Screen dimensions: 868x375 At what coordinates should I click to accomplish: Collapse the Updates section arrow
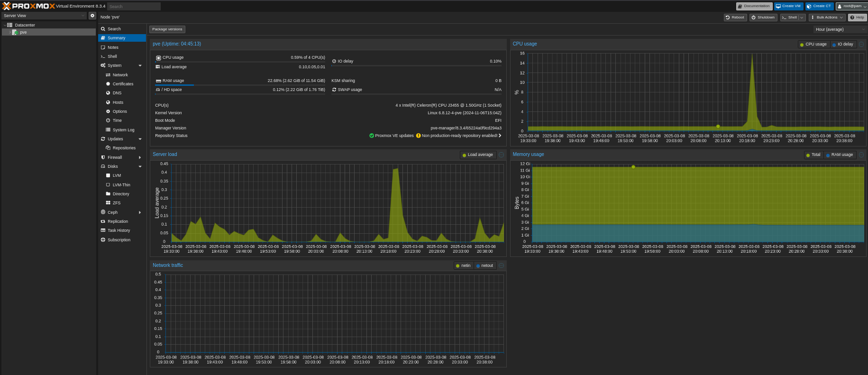(140, 139)
